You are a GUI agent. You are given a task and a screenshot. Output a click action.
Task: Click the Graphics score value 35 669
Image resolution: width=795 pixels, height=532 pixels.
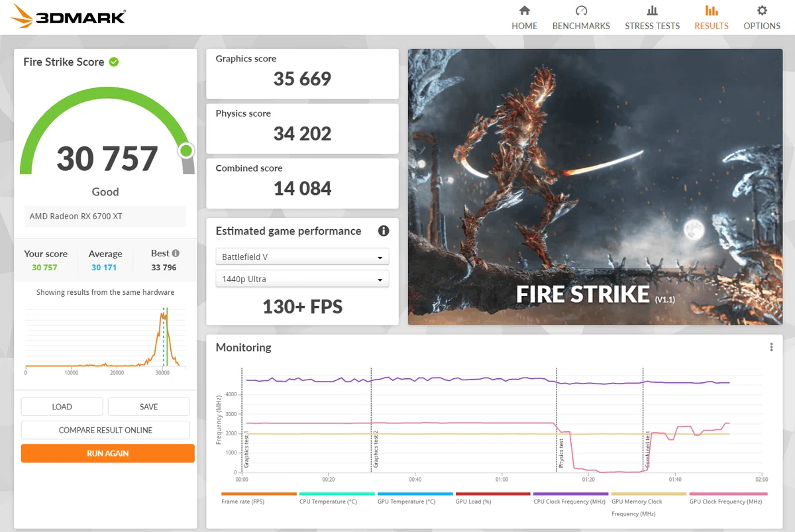pos(302,79)
